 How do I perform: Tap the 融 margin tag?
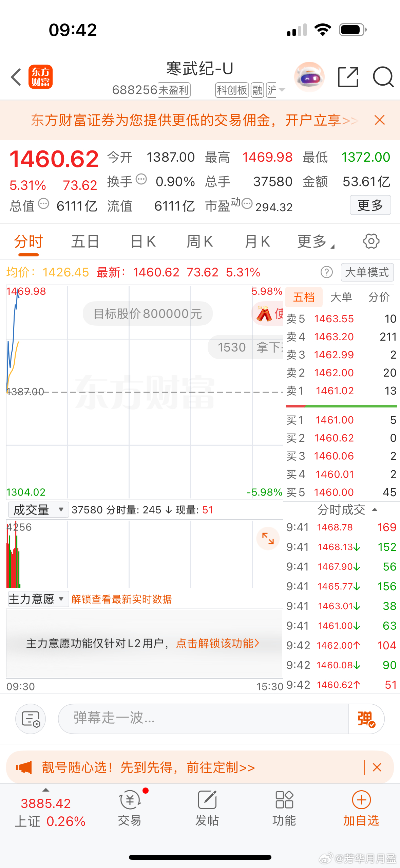[257, 90]
